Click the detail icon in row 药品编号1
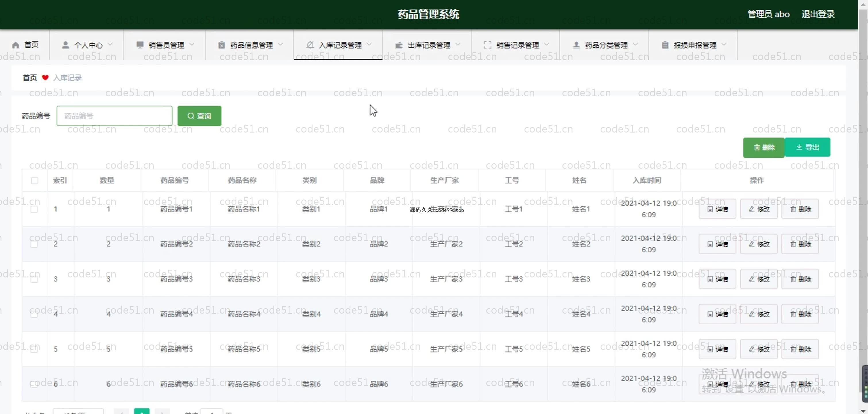Viewport: 868px width, 414px height. click(710, 209)
